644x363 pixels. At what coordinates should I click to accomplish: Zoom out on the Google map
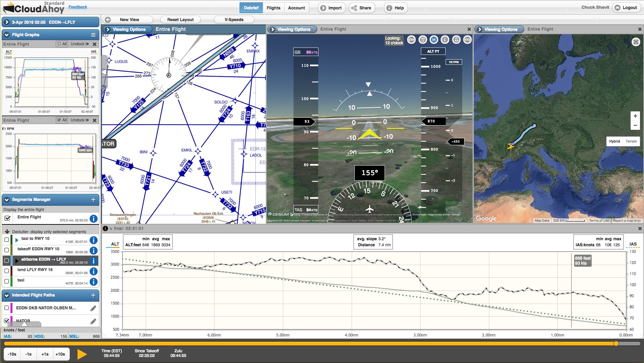[x=635, y=125]
